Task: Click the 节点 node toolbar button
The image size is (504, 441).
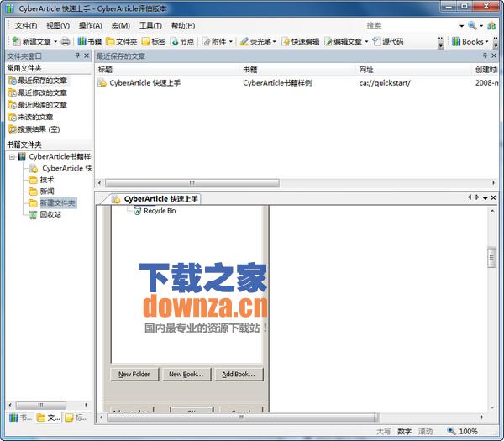Action: [x=182, y=41]
